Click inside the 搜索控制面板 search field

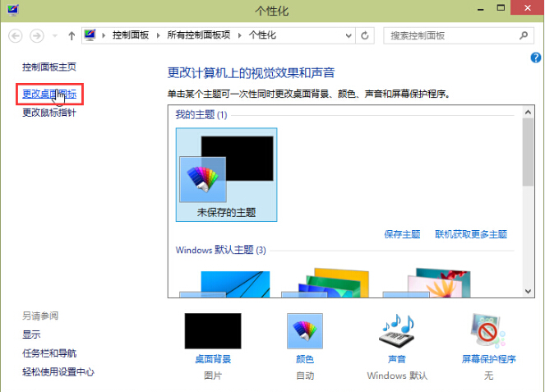[448, 36]
